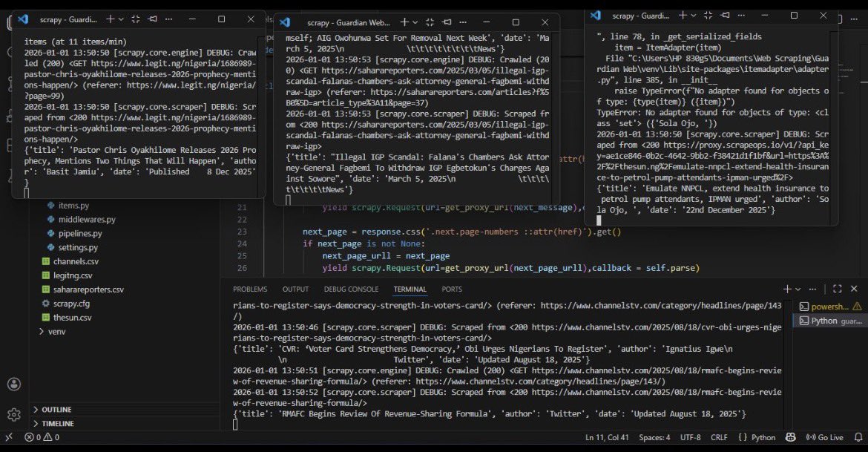
Task: Select thesun.csv in the explorer
Action: [72, 318]
